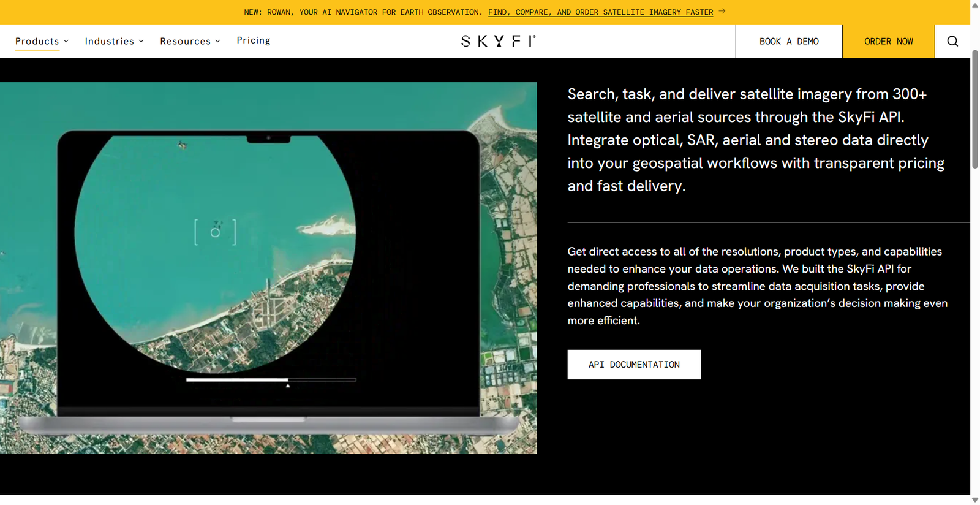Click the SkyFi logo in header
980x505 pixels.
pos(498,41)
